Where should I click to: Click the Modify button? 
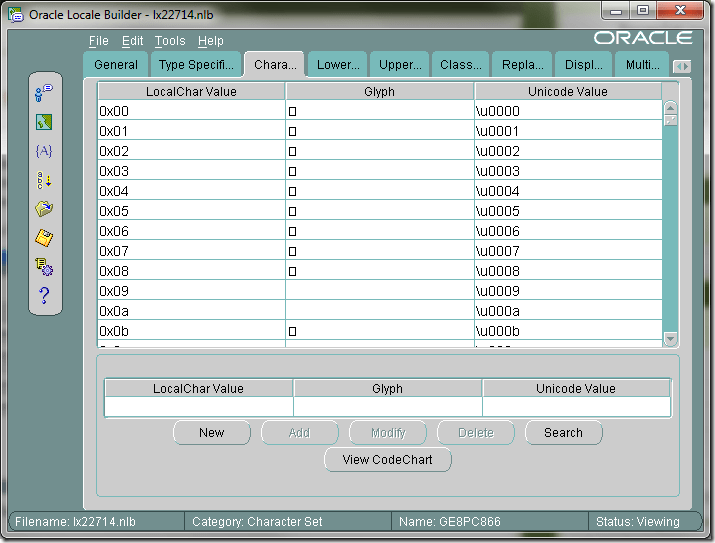[x=388, y=433]
